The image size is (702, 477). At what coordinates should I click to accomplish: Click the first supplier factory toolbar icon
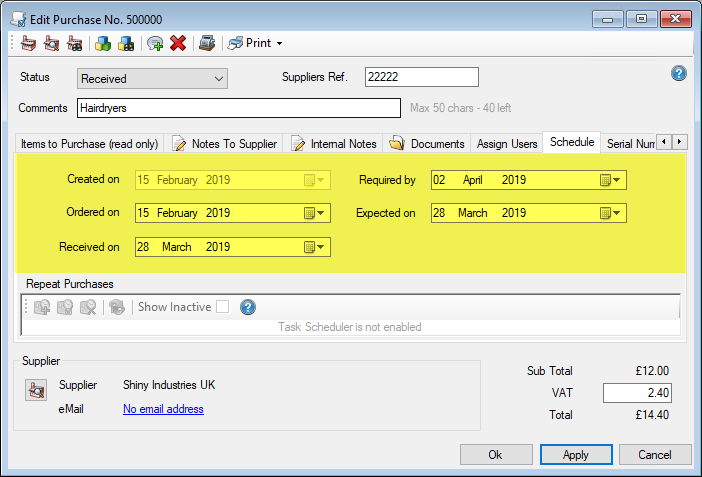(29, 43)
